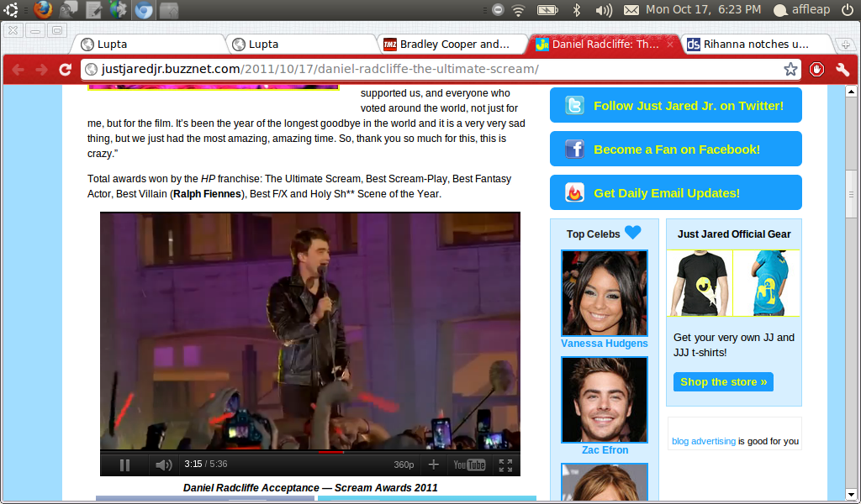Click the page scrollbar down arrow

point(851,495)
